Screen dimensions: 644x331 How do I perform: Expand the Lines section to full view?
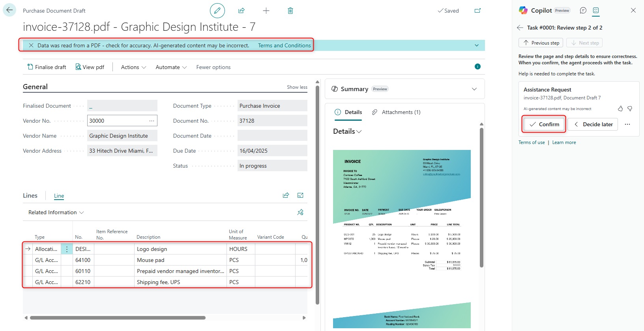(x=300, y=195)
